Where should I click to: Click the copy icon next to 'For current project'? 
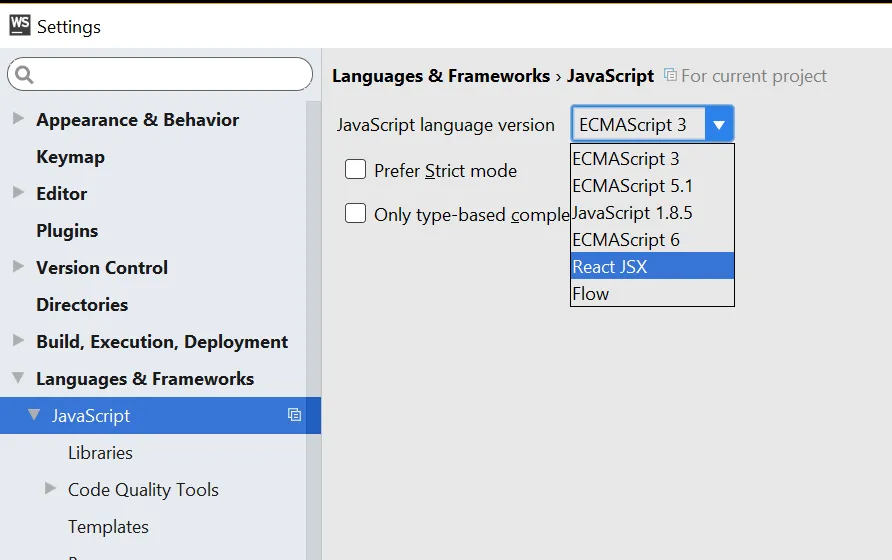click(670, 75)
